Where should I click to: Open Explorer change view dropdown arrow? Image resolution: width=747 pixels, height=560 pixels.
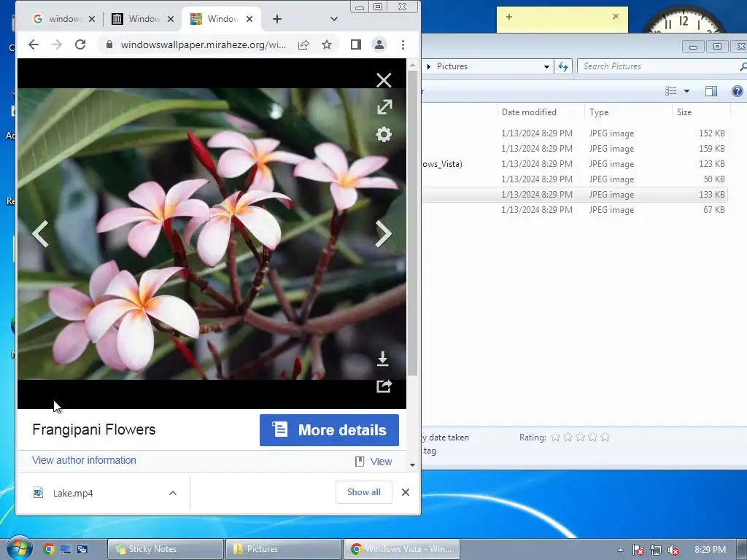click(686, 91)
